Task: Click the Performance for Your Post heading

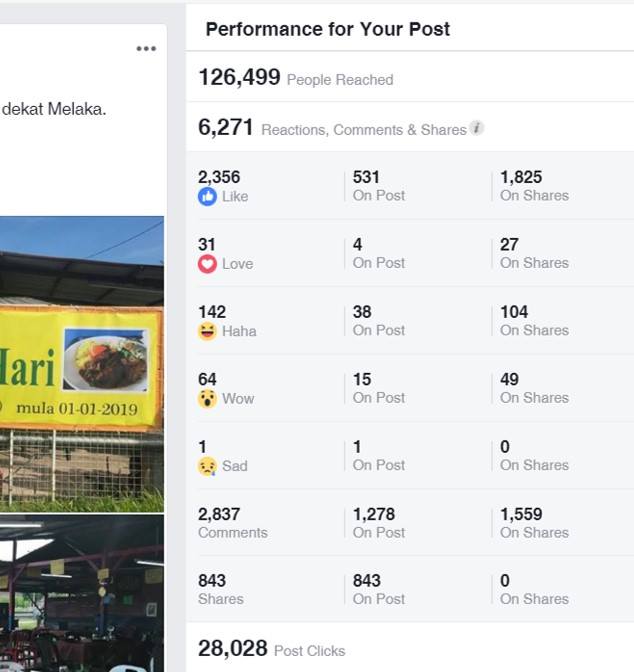Action: pos(328,29)
